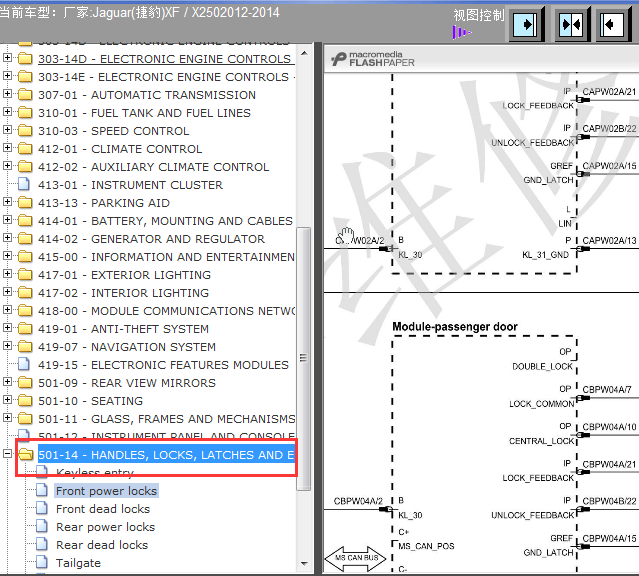
Task: Click the left-arrow view control button
Action: coord(615,25)
